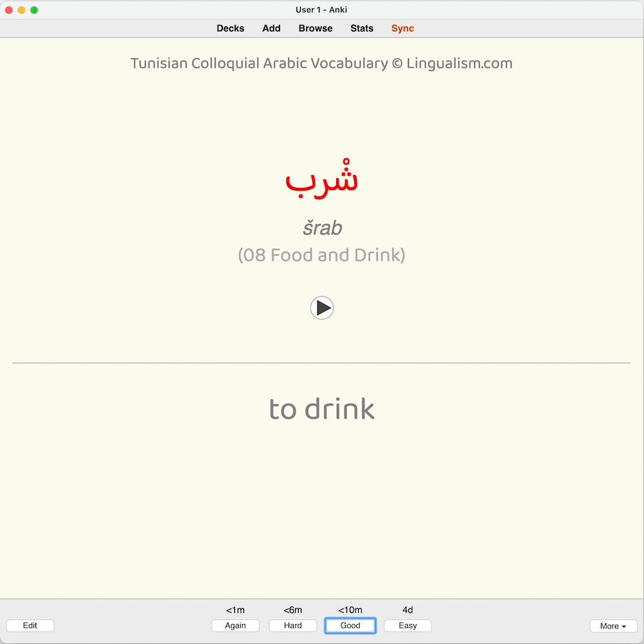Click the Edit button for this card
The height and width of the screenshot is (644, 644).
30,625
